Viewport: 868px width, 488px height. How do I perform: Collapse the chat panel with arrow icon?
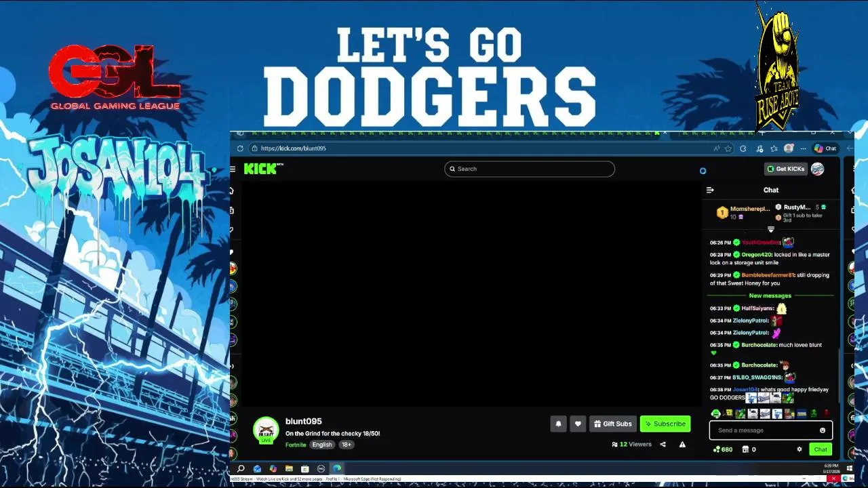710,190
